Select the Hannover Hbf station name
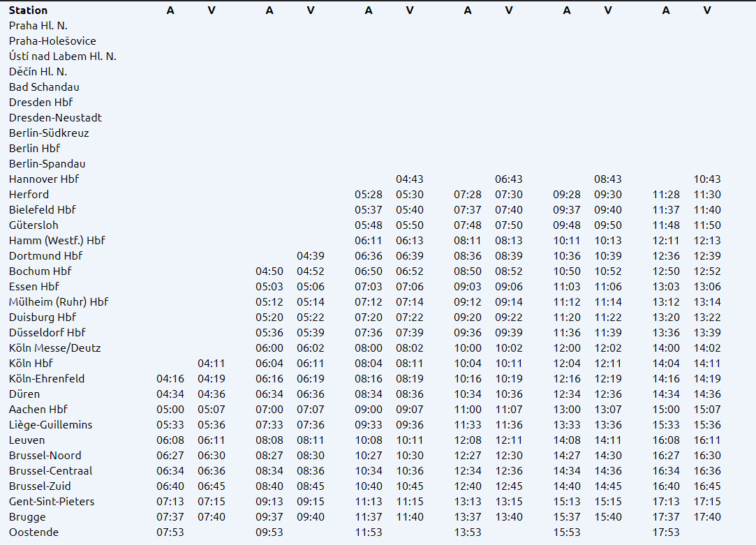Viewport: 756px width, 545px height. (x=44, y=179)
